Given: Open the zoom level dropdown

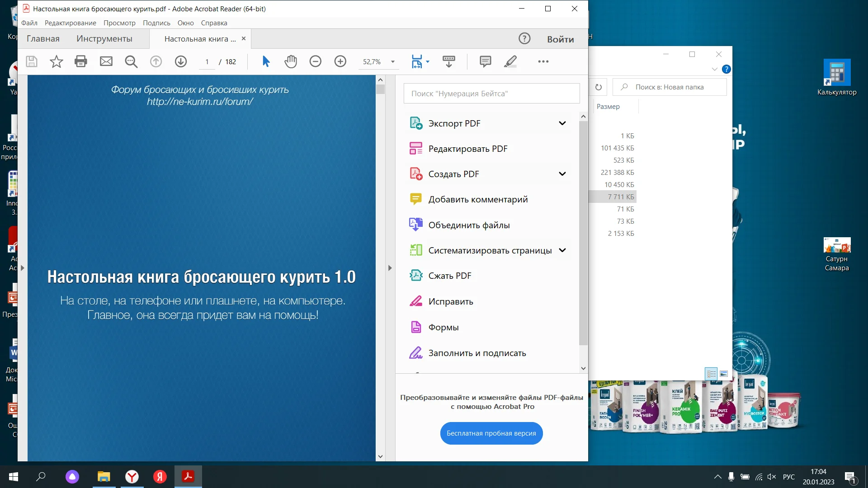Looking at the screenshot, I should [392, 61].
